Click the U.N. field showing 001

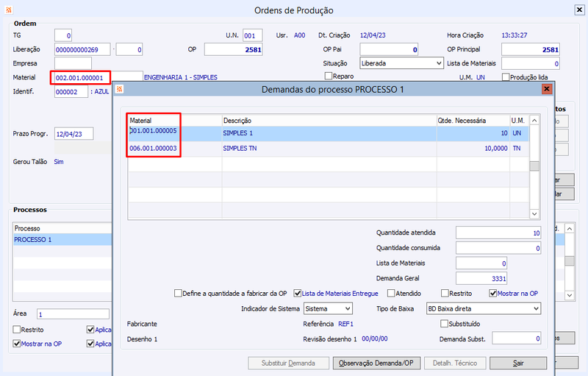(252, 35)
